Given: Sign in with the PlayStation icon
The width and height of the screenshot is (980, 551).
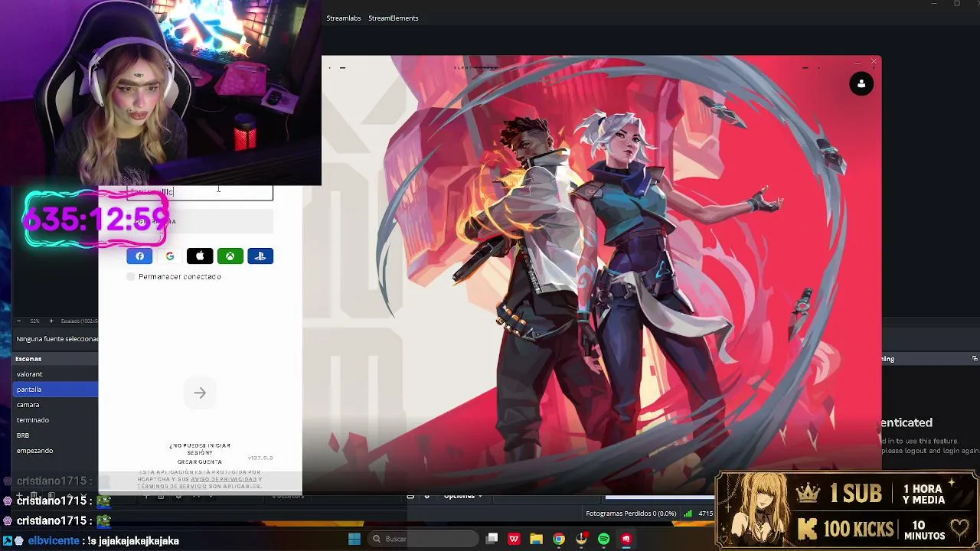Looking at the screenshot, I should coord(260,256).
